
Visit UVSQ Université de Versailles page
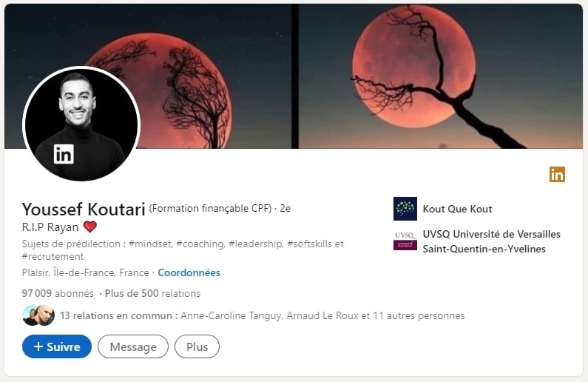pos(491,241)
